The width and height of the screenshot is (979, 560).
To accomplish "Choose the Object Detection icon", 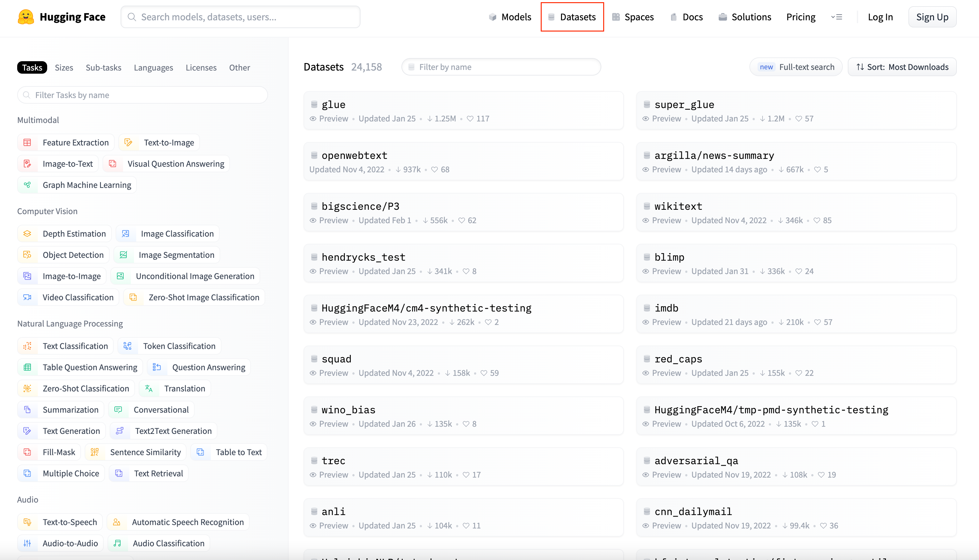I will [x=27, y=255].
